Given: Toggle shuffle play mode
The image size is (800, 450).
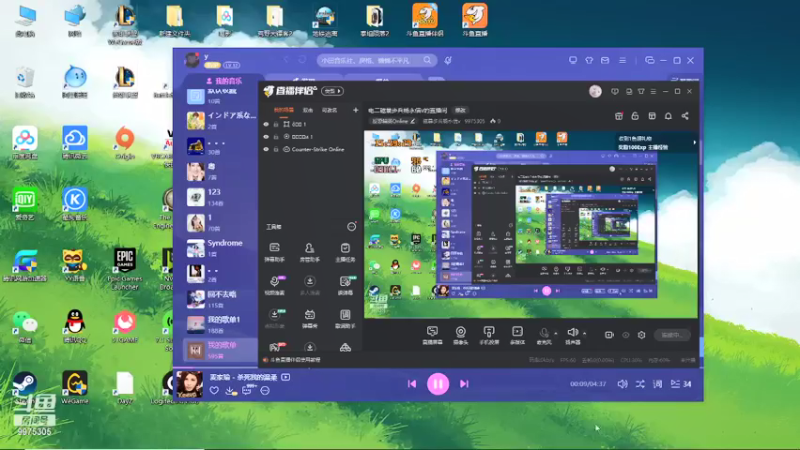Looking at the screenshot, I should tap(640, 384).
